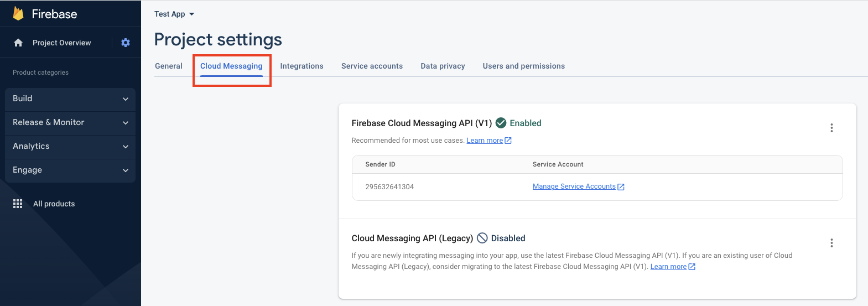Switch to the General tab
868x306 pixels.
pyautogui.click(x=169, y=66)
